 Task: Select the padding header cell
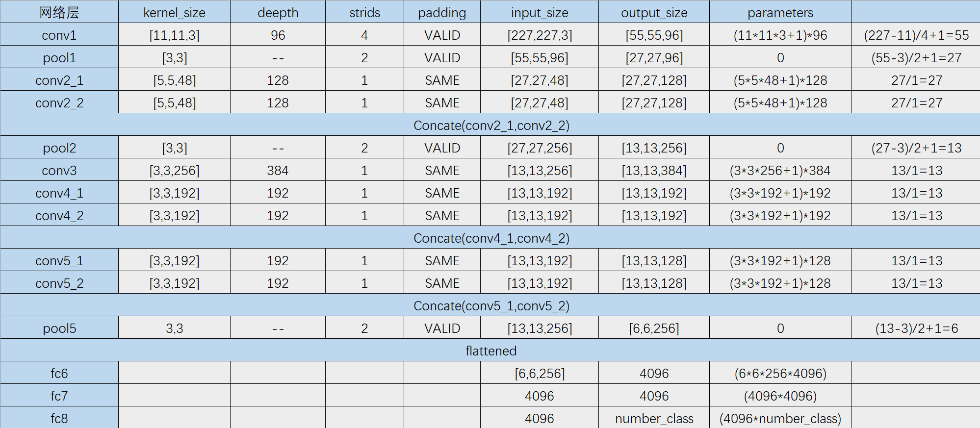coord(442,12)
